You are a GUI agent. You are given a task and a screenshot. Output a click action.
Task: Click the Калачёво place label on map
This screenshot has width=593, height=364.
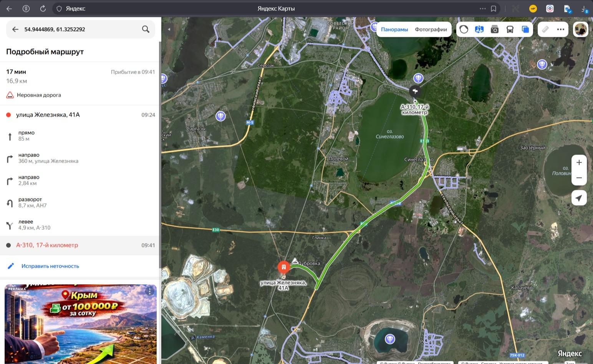click(x=522, y=288)
